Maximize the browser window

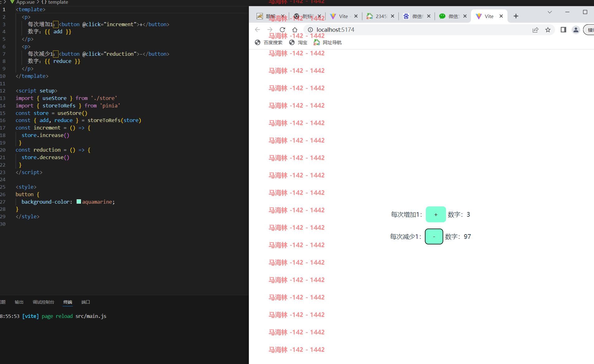[585, 12]
